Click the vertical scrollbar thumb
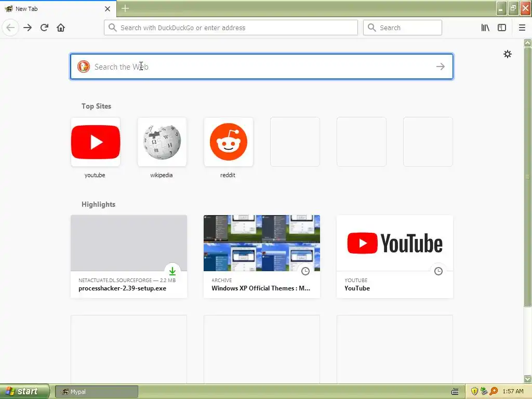This screenshot has height=399, width=532. click(527, 177)
